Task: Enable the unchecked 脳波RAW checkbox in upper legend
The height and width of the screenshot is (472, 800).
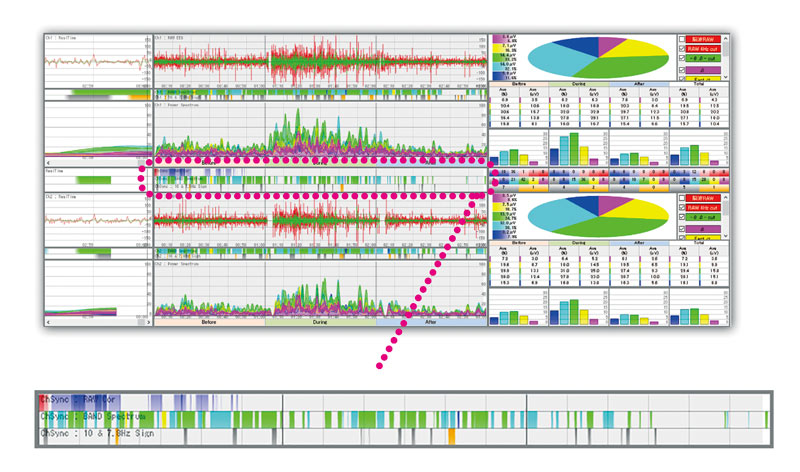Action: [682, 39]
